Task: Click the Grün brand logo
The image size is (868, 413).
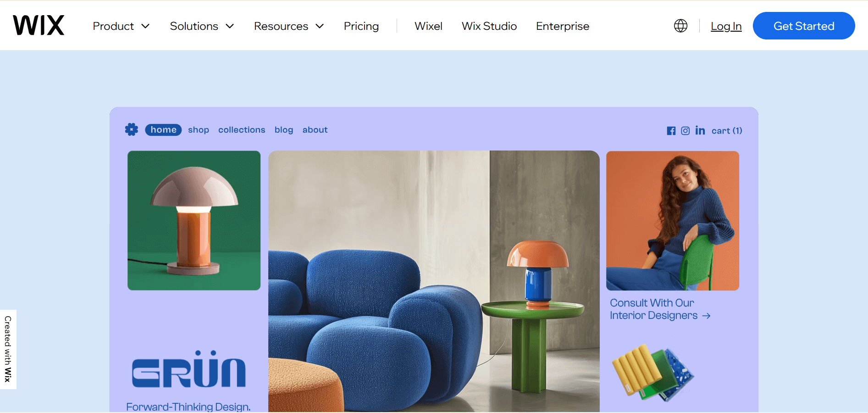Action: 189,370
